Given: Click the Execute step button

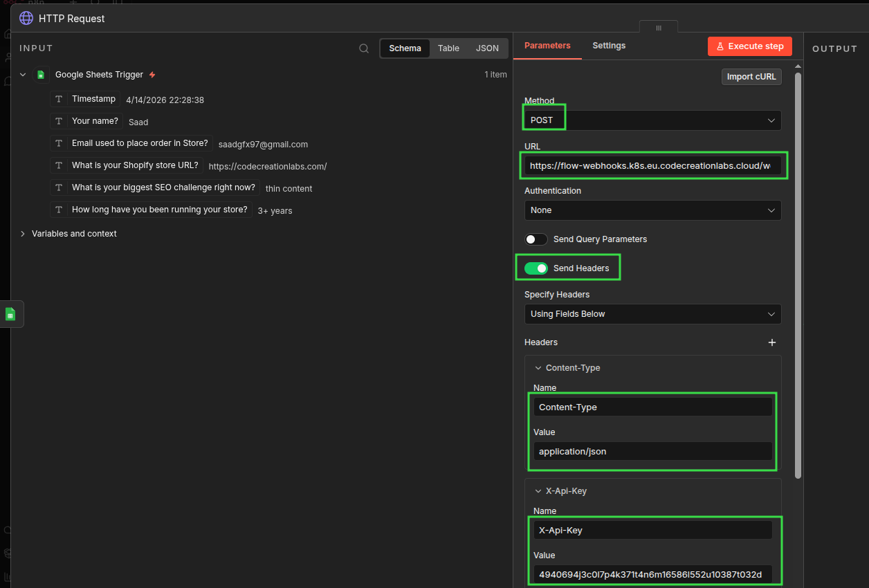Looking at the screenshot, I should 749,46.
